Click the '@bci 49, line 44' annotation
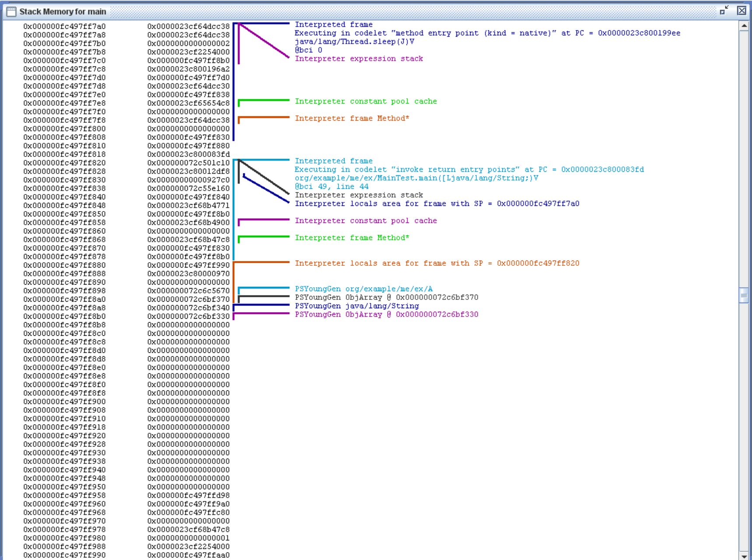Image resolution: width=752 pixels, height=560 pixels. [332, 186]
